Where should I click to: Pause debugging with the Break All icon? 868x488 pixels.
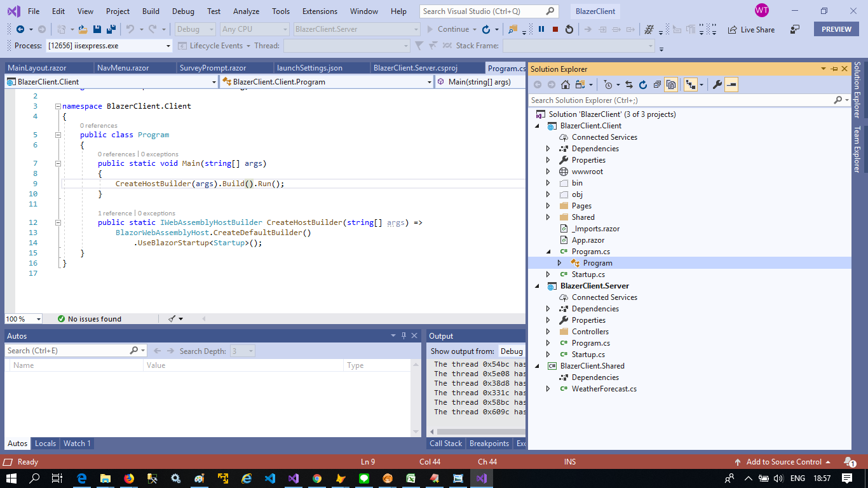541,29
